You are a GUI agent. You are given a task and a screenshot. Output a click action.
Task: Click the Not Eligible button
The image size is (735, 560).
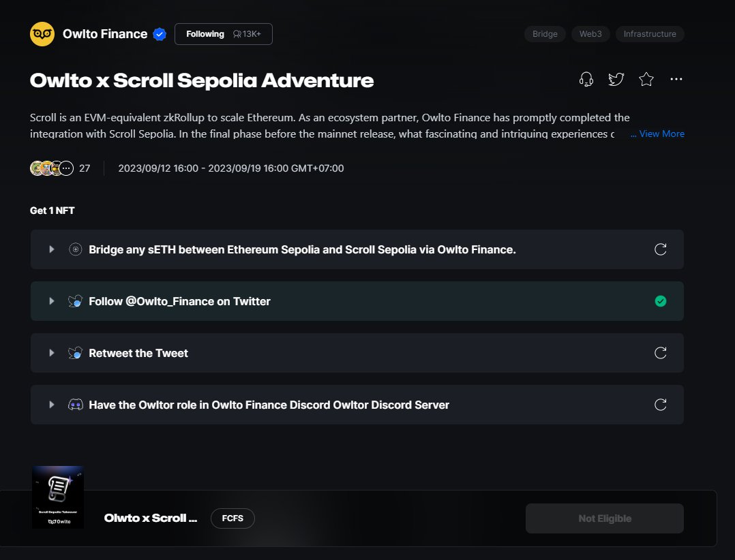(x=604, y=518)
